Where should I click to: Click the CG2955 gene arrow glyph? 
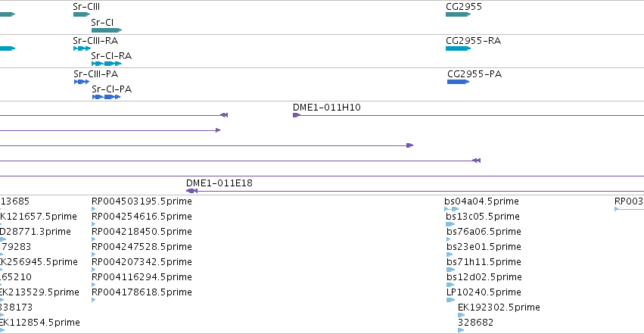pyautogui.click(x=459, y=14)
